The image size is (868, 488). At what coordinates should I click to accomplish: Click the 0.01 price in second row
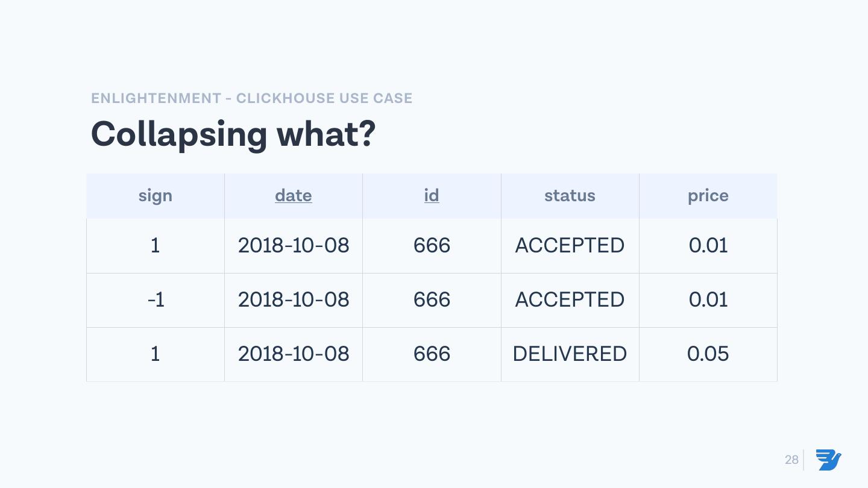[708, 300]
